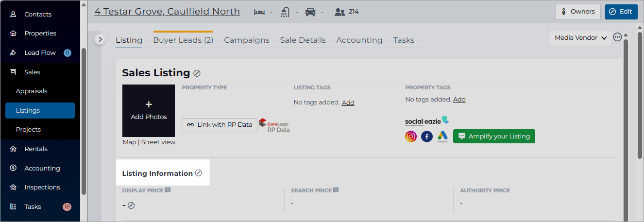644x222 pixels.
Task: Expand the side panel chevron arrow
Action: tap(100, 39)
